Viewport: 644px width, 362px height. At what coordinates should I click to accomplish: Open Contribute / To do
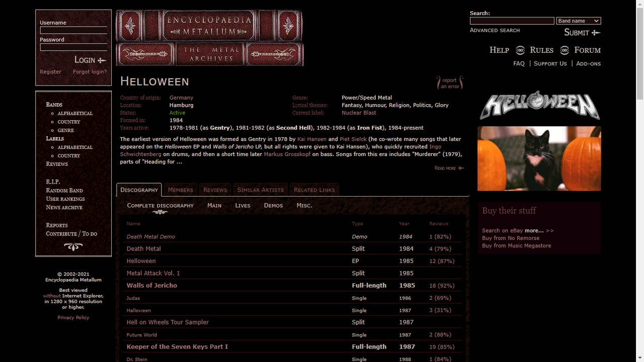pyautogui.click(x=71, y=234)
